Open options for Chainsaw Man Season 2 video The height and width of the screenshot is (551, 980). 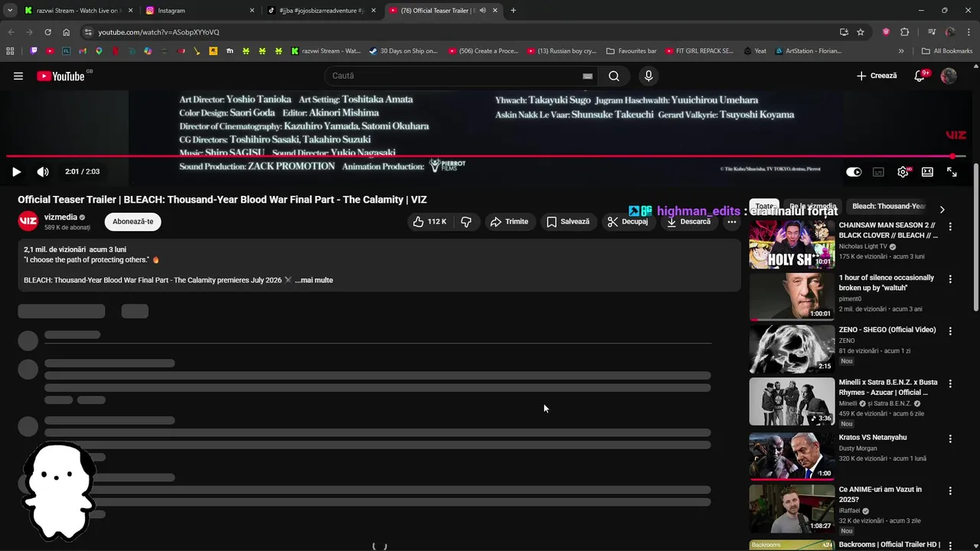[950, 227]
